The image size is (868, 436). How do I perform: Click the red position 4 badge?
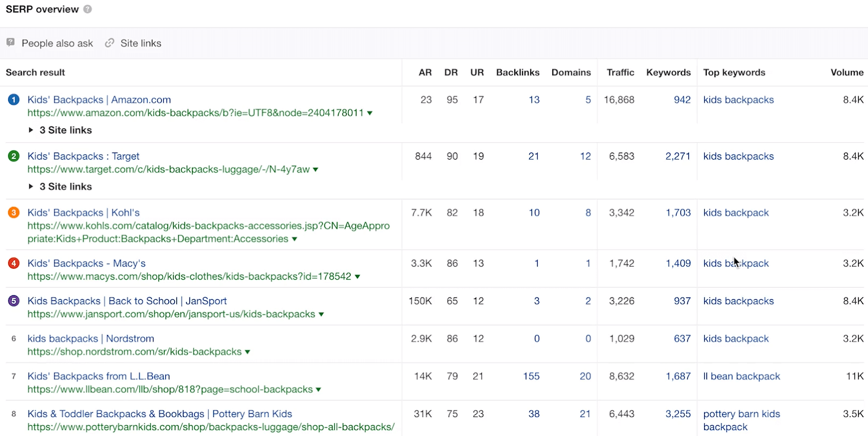click(x=14, y=263)
